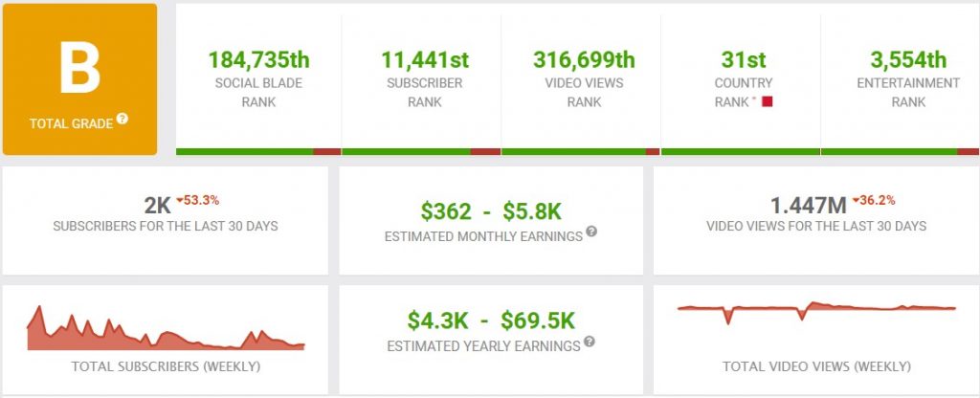Click the red flag icon beside Country Rank
Viewport: 980px width, 398px height.
tap(767, 101)
